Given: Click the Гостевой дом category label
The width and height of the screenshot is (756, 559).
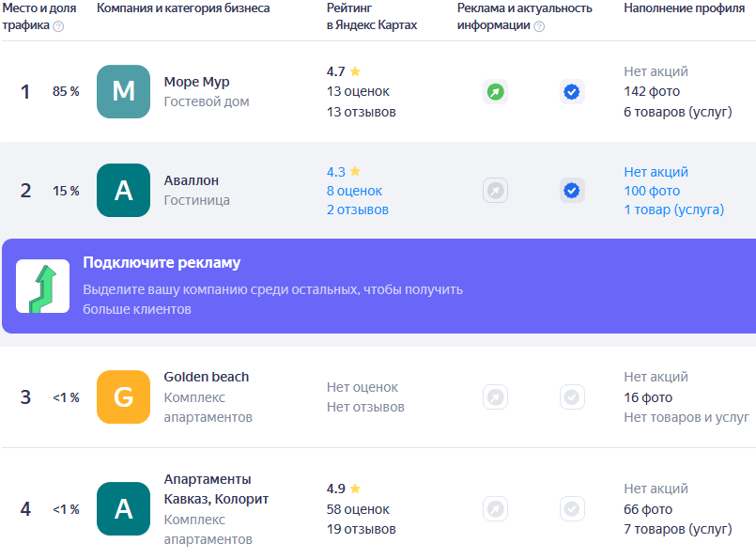Looking at the screenshot, I should click(x=207, y=101).
